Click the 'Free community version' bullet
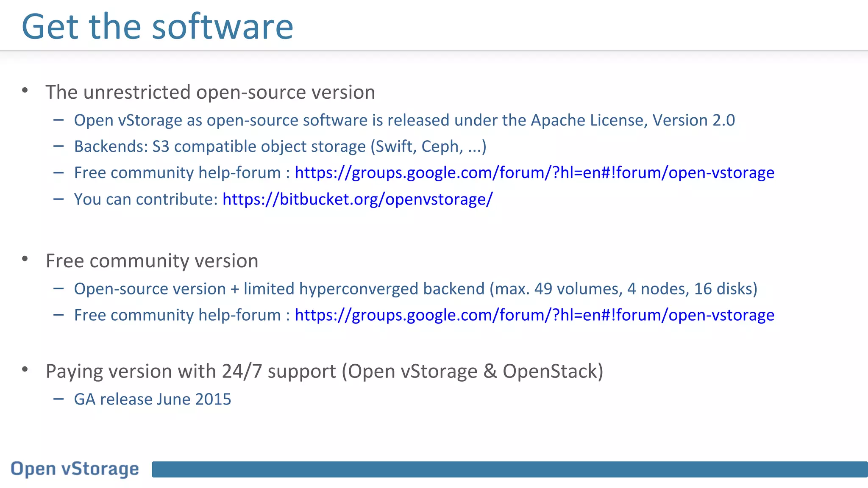This screenshot has width=868, height=488. (x=152, y=261)
